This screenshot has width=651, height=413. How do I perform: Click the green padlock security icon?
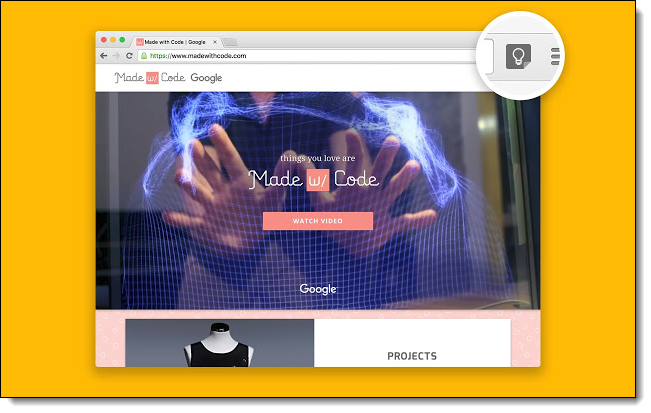pos(144,56)
